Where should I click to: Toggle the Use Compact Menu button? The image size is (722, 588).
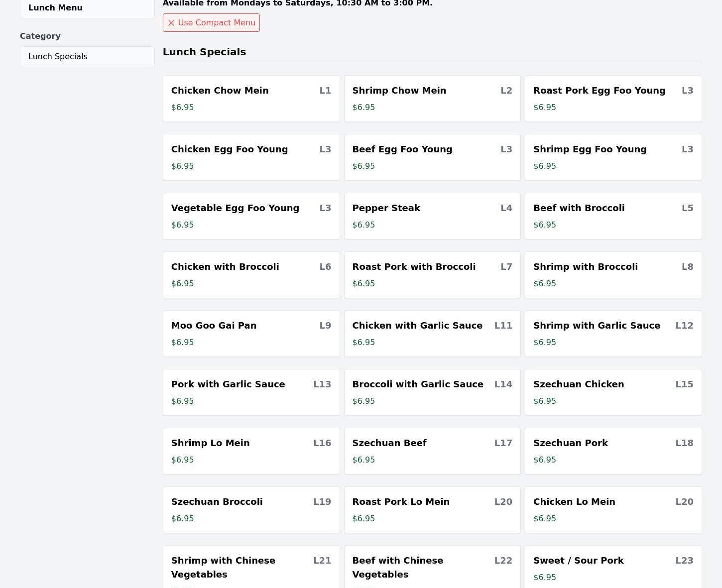click(x=211, y=23)
